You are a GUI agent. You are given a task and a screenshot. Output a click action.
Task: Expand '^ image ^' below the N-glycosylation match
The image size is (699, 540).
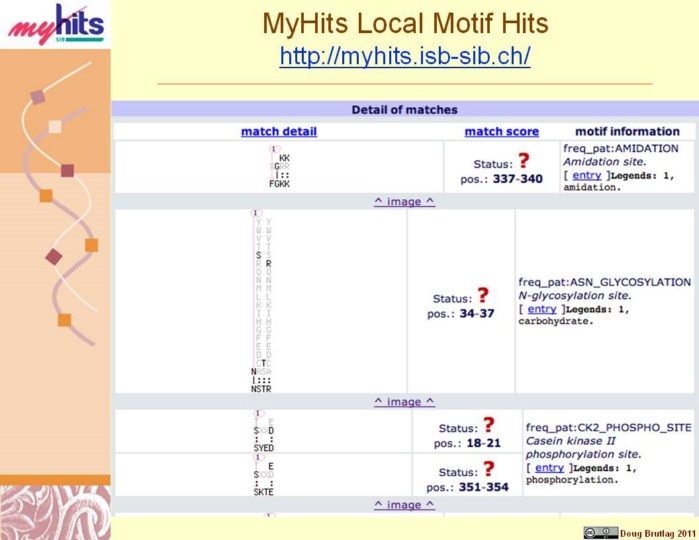(404, 401)
